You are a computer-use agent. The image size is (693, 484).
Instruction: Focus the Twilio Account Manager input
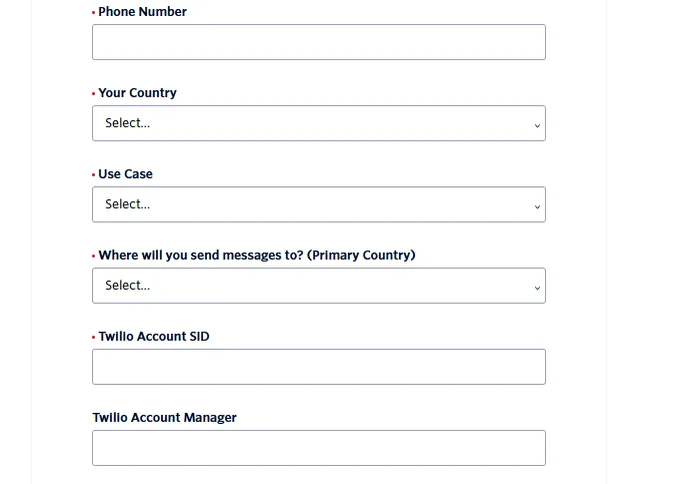point(319,448)
